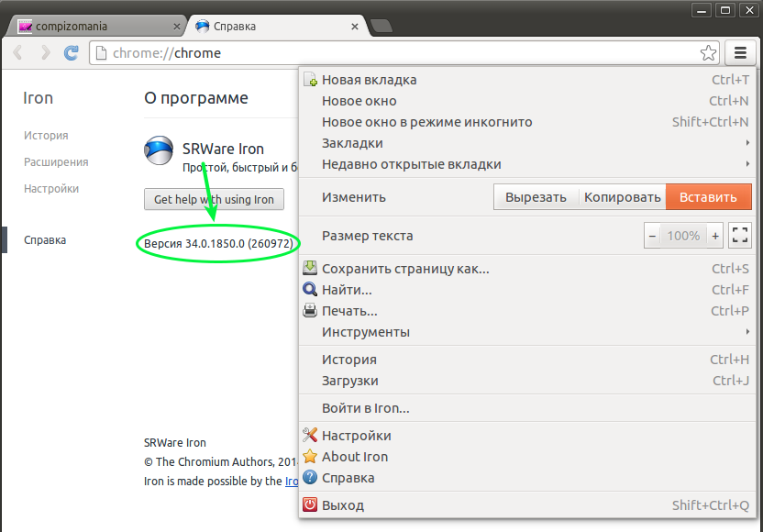Image resolution: width=763 pixels, height=532 pixels.
Task: Select Сохранить страницу как... menu entry
Action: click(527, 269)
